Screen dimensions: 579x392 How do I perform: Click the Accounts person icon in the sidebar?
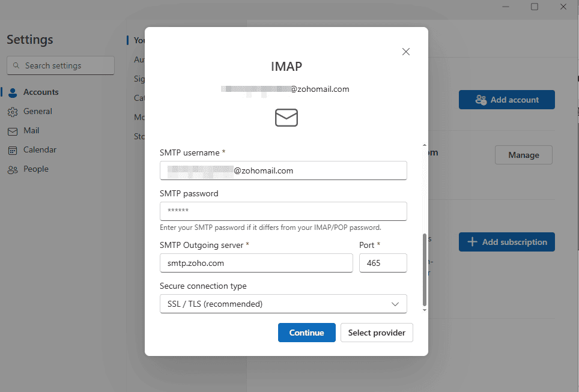coord(13,92)
